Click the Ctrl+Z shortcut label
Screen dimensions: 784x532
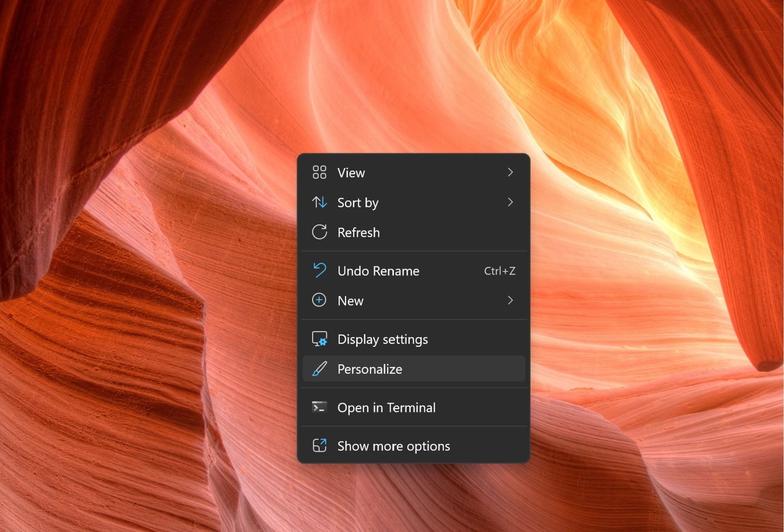(x=500, y=271)
